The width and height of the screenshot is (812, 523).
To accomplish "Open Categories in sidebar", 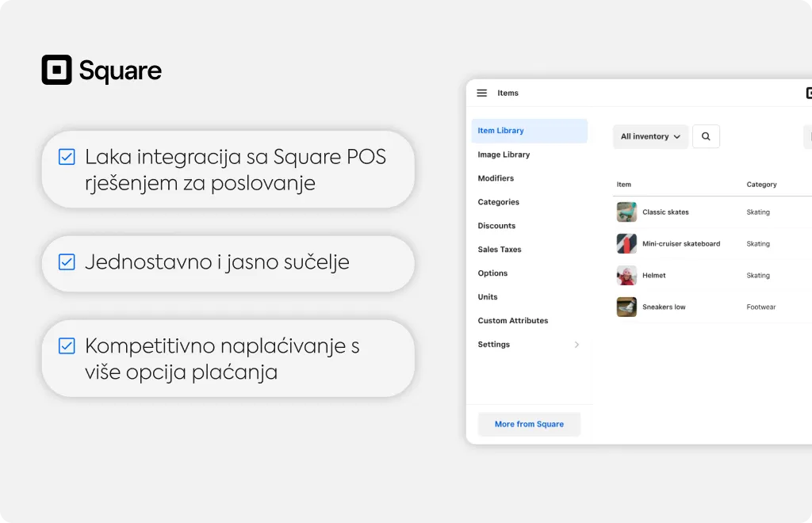I will [498, 202].
